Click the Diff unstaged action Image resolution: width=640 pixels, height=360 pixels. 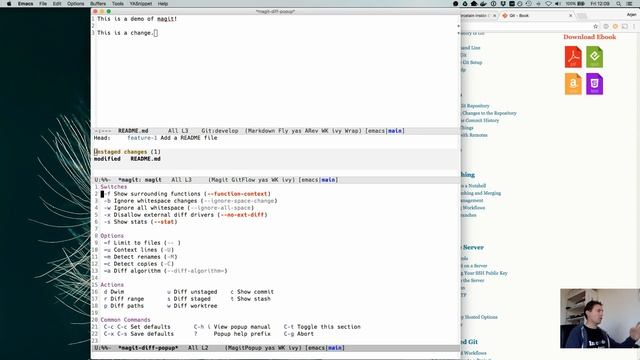[x=192, y=292]
